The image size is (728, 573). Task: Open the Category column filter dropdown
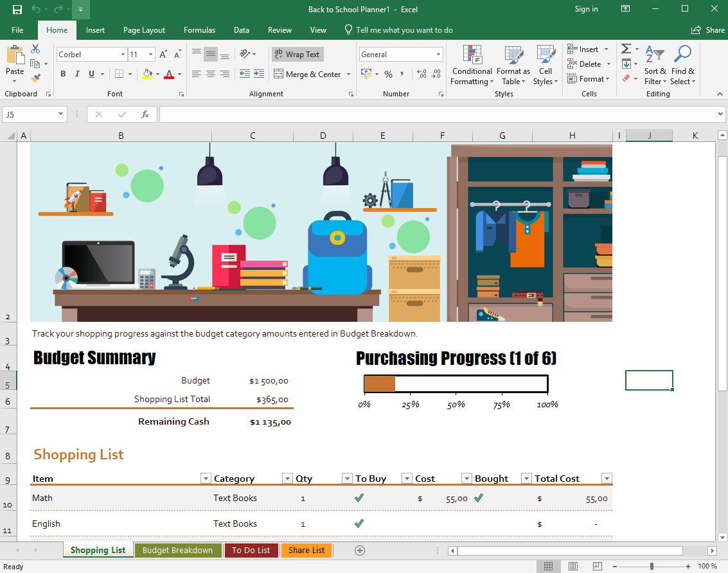point(287,478)
